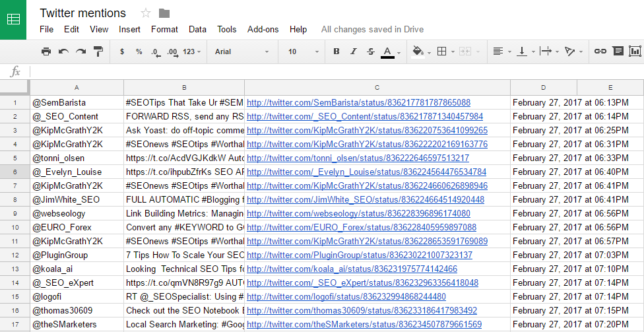Expand the text rotation dropdown arrow
Image resolution: width=644 pixels, height=332 pixels.
point(581,52)
